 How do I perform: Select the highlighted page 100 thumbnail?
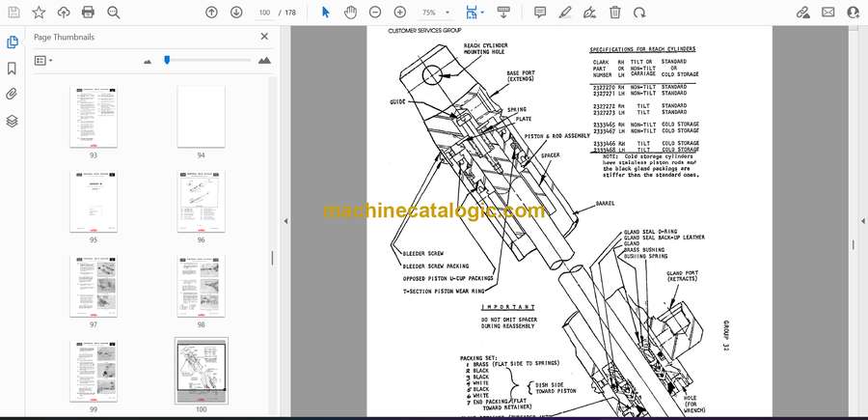(x=201, y=371)
